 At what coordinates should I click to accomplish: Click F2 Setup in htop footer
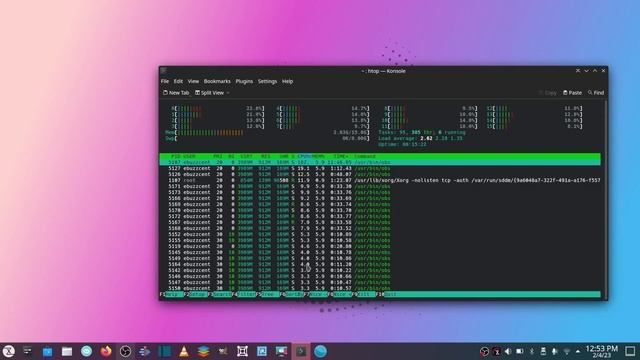point(196,294)
